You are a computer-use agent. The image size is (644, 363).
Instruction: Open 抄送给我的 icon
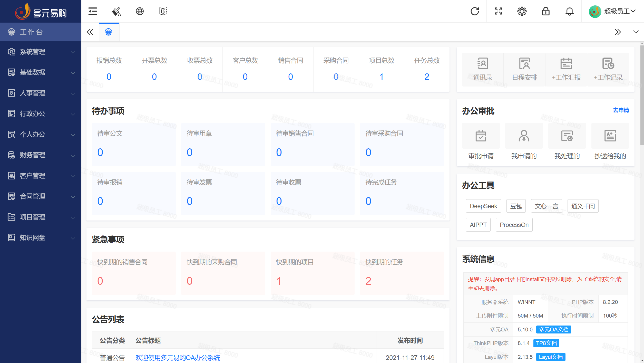point(610,136)
